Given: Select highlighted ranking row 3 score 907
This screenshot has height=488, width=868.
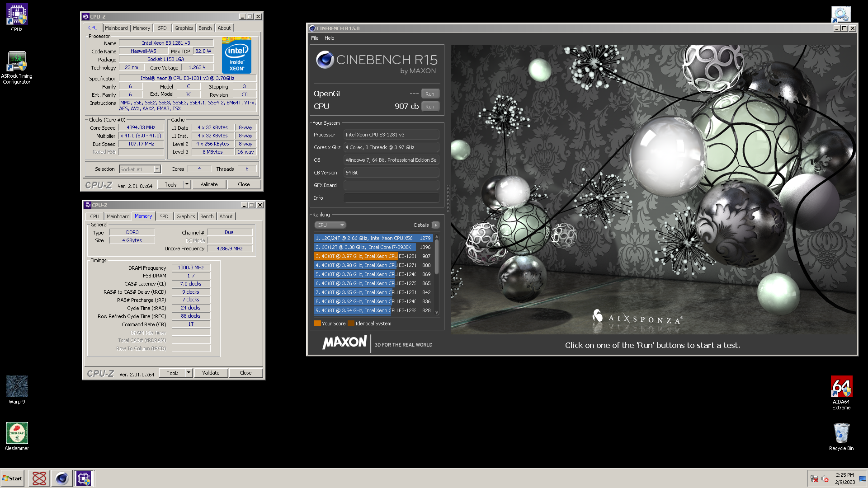Looking at the screenshot, I should click(373, 256).
